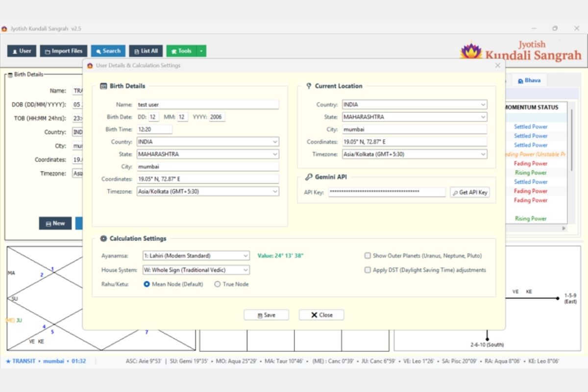
Task: Open the User toolbar button
Action: click(x=22, y=51)
